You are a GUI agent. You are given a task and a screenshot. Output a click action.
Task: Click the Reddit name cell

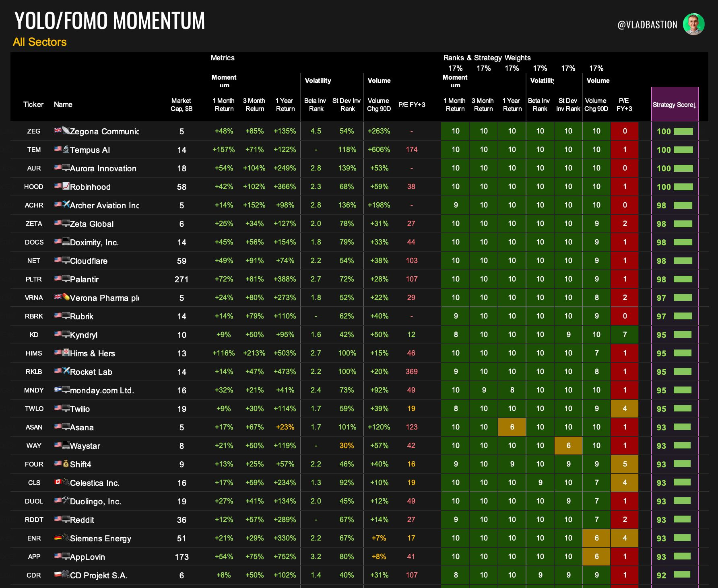tap(82, 520)
